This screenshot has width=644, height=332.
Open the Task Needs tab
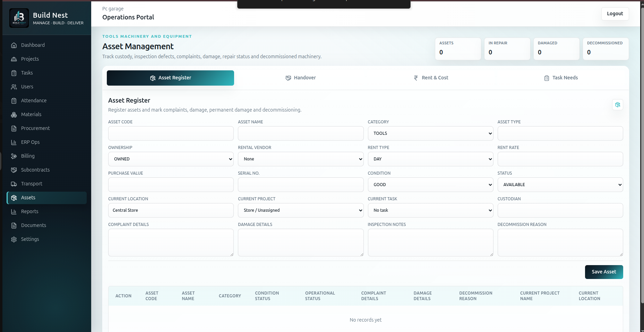point(561,78)
